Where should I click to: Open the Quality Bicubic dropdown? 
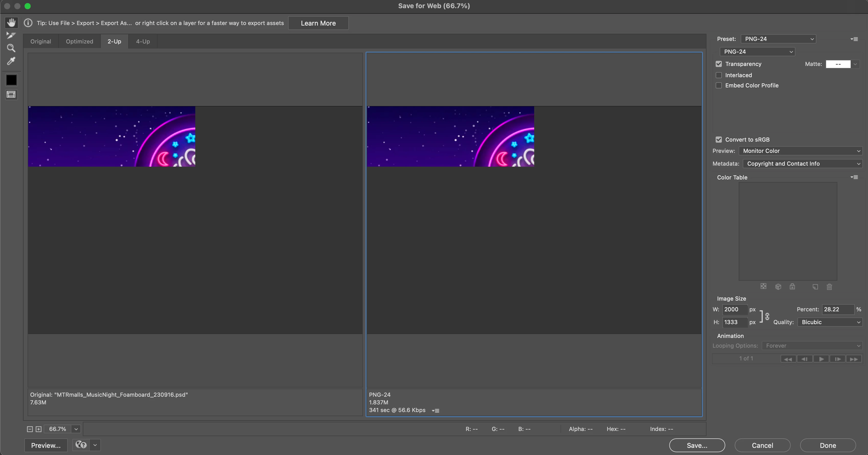[830, 322]
